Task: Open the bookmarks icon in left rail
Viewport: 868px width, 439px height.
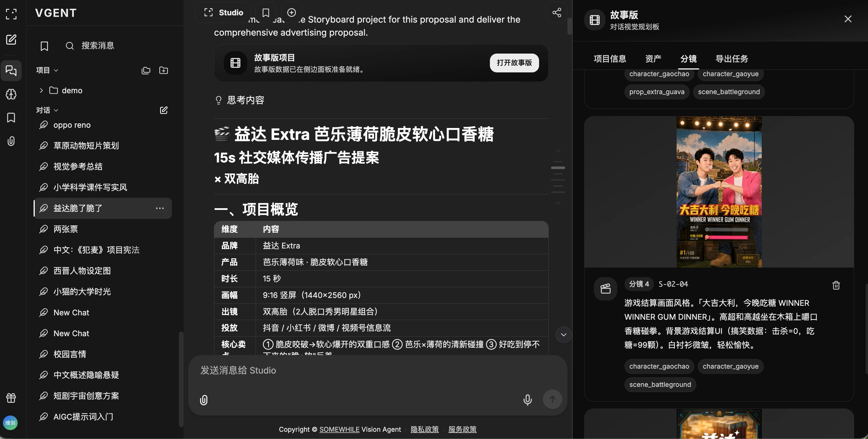Action: pos(11,118)
